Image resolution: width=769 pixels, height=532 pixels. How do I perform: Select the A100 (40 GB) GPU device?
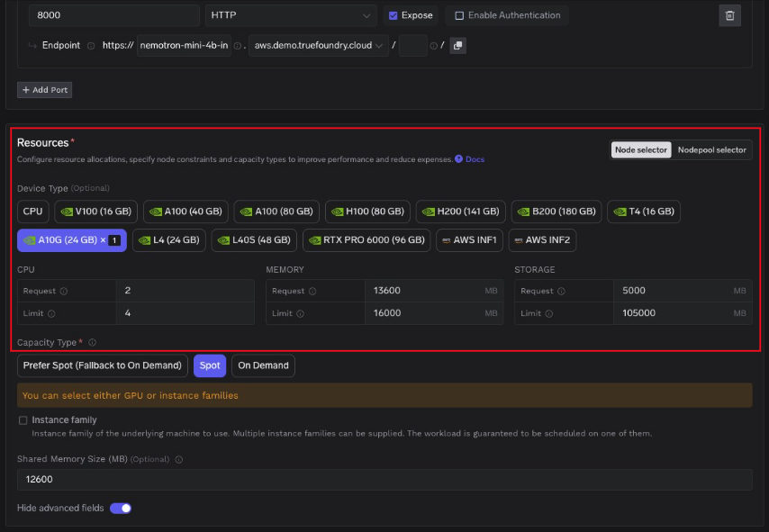click(x=185, y=212)
